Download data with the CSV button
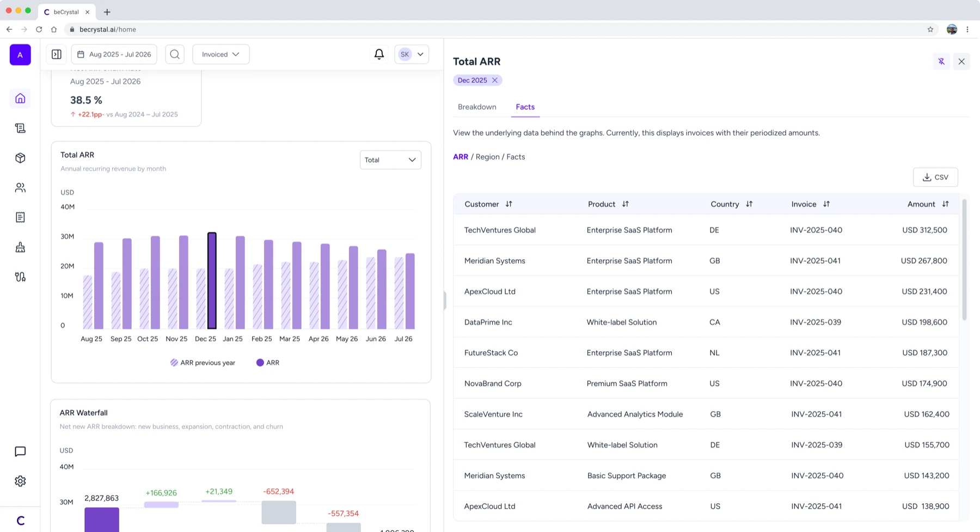 935,177
